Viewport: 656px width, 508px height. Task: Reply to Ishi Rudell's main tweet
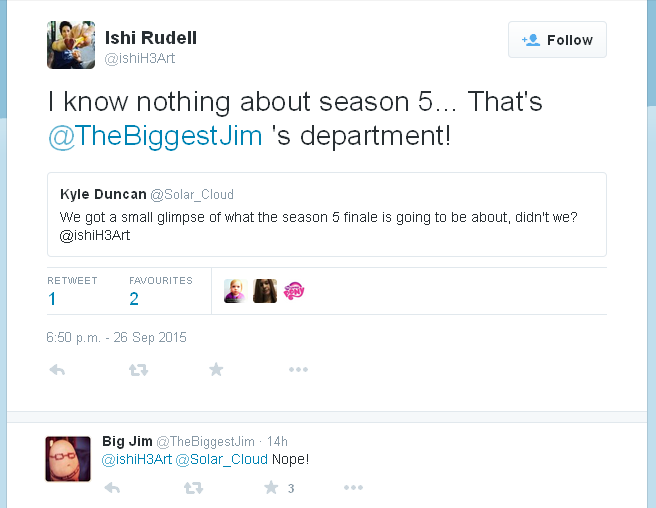pos(57,370)
